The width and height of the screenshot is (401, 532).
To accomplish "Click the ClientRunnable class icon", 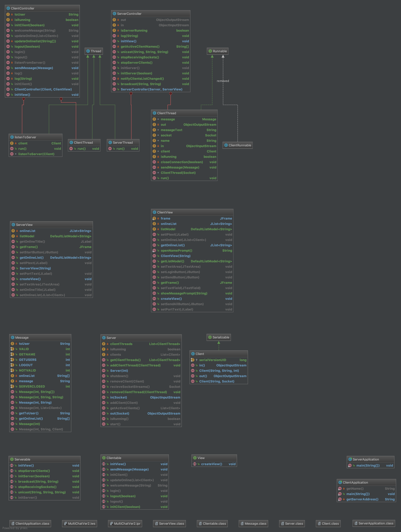I will coord(226,145).
